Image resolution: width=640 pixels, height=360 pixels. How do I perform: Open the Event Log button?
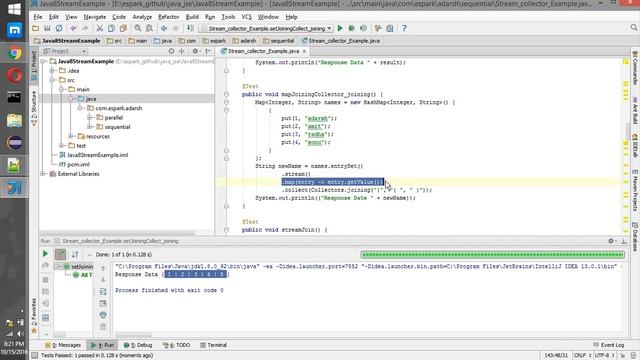(609, 345)
